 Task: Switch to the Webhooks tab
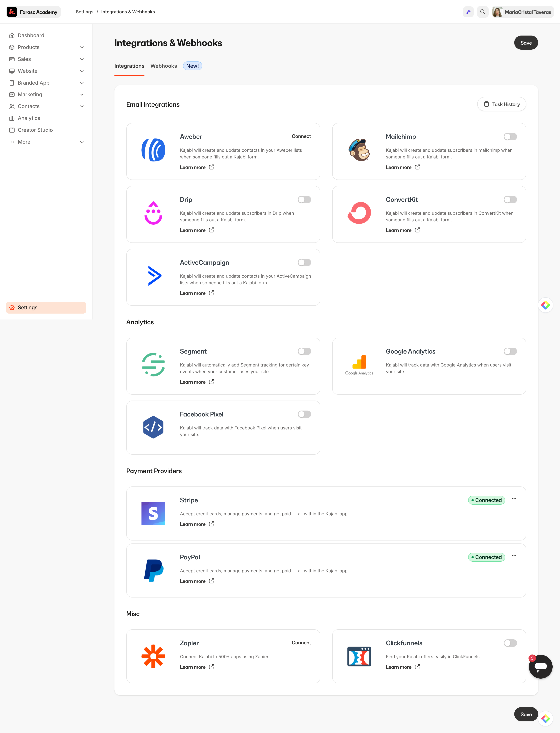tap(163, 66)
